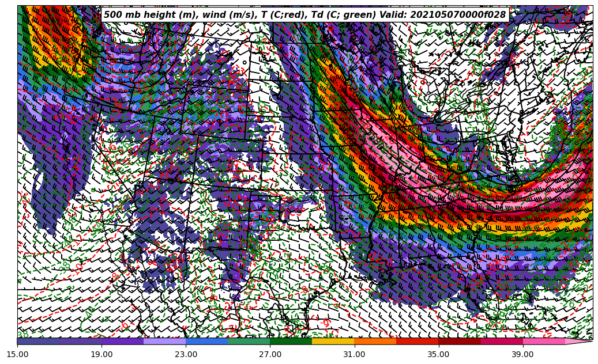Choose the teal-green colorbar segment left of 27.00
Image resolution: width=598 pixels, height=364 pixels.
tap(249, 341)
